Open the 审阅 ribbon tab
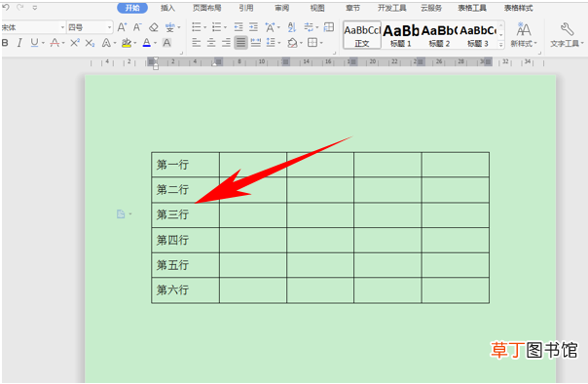The height and width of the screenshot is (384, 588). 282,8
